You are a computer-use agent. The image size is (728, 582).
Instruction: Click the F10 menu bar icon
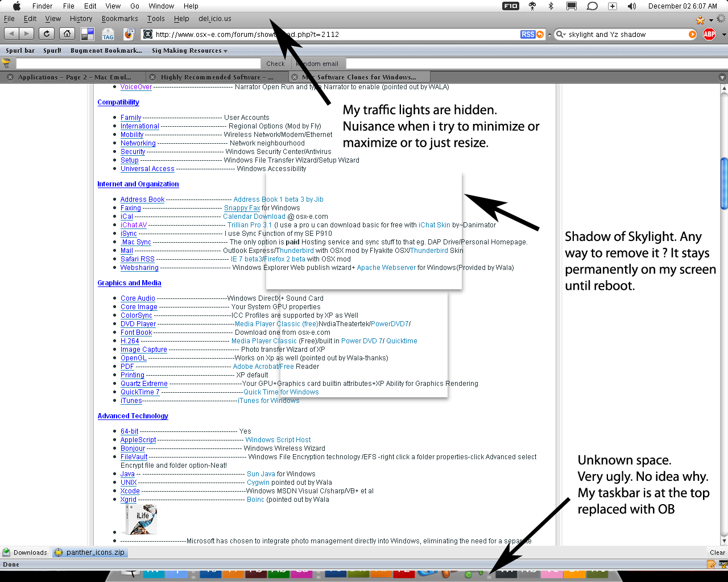(x=511, y=6)
